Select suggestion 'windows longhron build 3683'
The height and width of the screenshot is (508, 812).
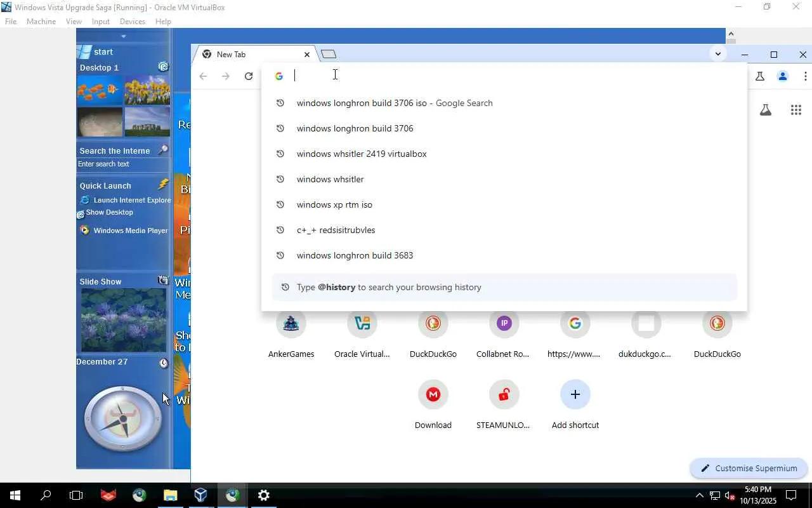pos(504,255)
